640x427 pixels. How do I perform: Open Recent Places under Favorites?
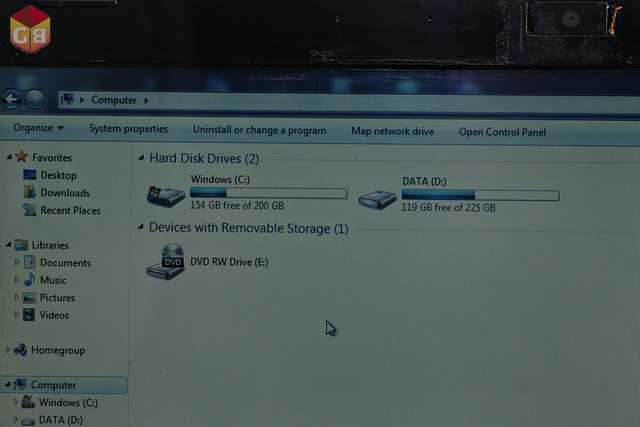(70, 210)
